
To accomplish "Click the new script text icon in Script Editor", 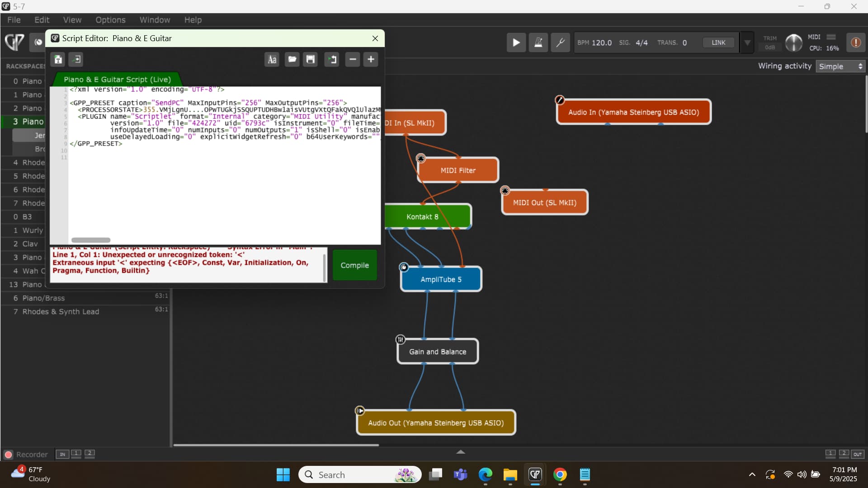I will pyautogui.click(x=58, y=60).
